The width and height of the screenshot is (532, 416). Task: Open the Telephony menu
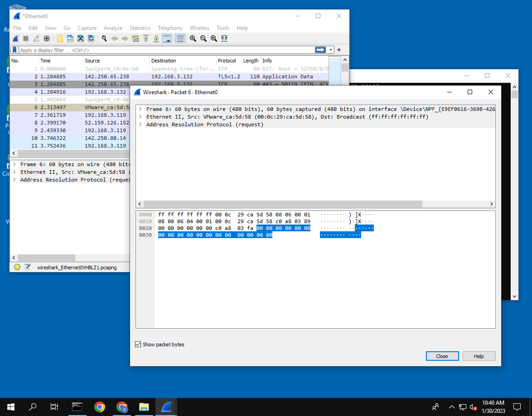click(170, 28)
